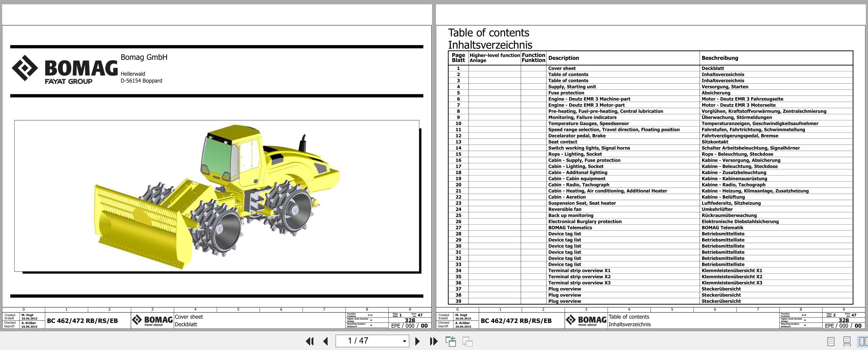
Task: Go to the previous page
Action: click(x=326, y=341)
